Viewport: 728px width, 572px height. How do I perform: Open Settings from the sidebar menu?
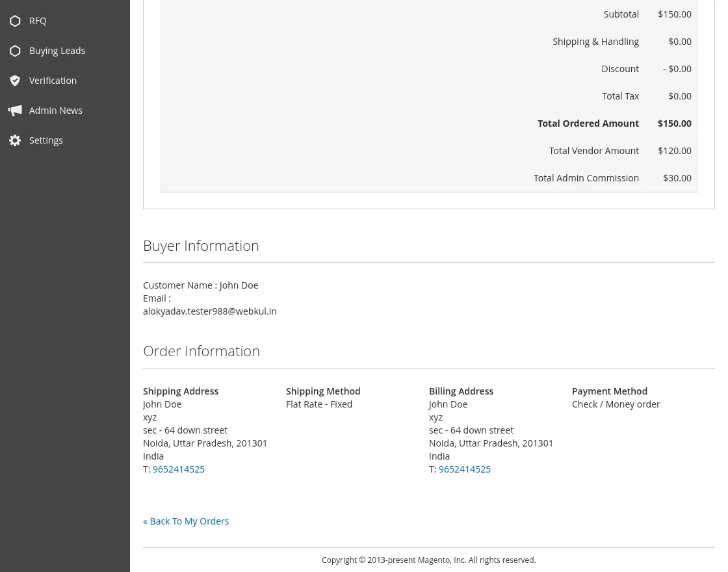(x=46, y=140)
